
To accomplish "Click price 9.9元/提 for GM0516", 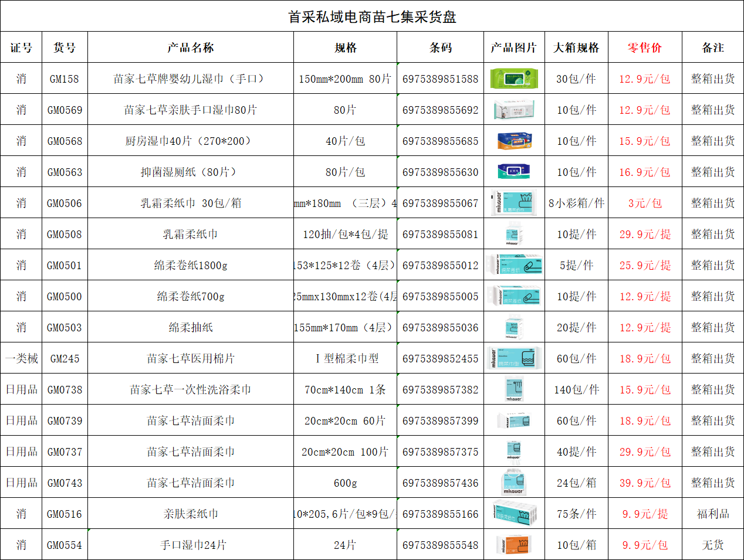I will coord(645,514).
